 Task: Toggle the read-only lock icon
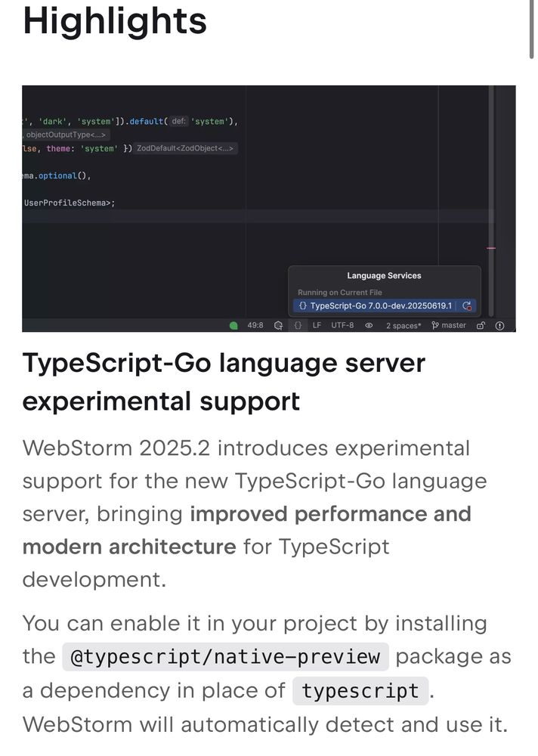point(480,325)
